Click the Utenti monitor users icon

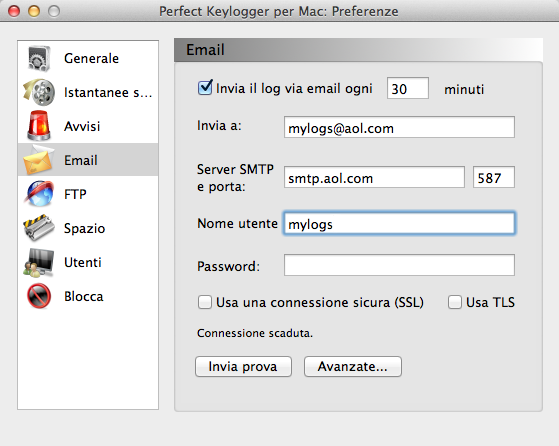tap(39, 263)
